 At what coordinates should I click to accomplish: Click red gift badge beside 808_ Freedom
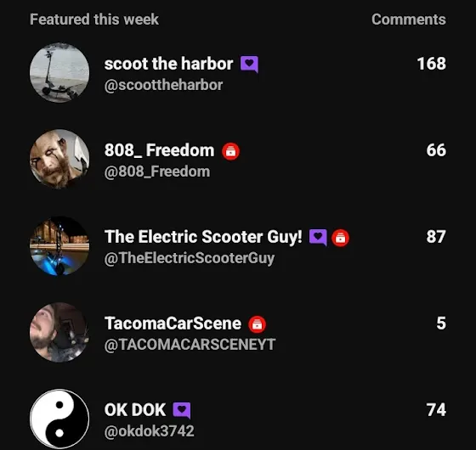click(x=230, y=151)
